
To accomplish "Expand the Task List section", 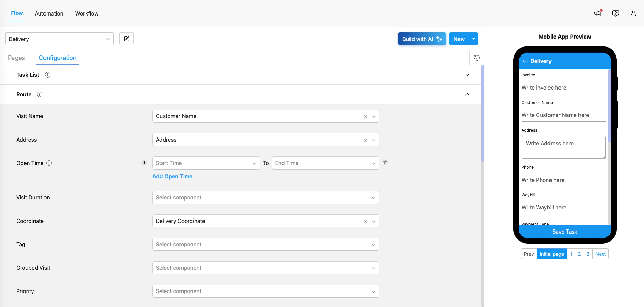I will 467,75.
